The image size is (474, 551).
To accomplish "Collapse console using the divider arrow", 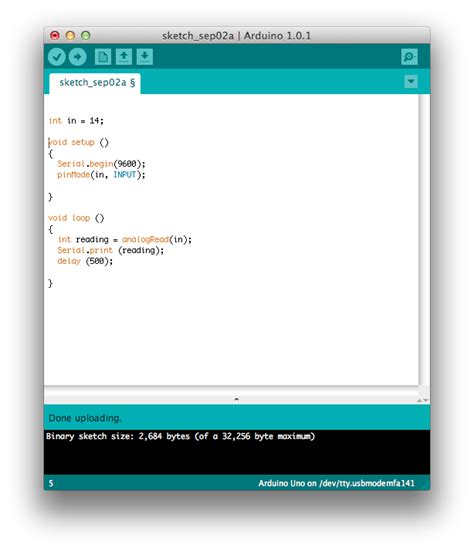I will click(x=236, y=399).
